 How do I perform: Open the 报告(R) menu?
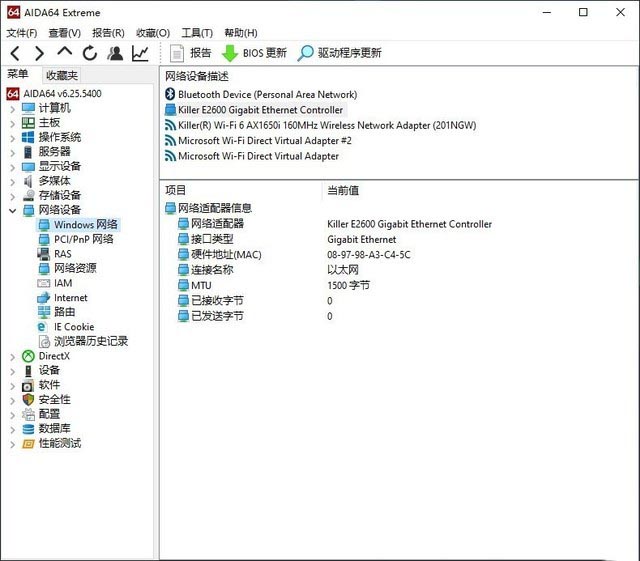point(108,33)
